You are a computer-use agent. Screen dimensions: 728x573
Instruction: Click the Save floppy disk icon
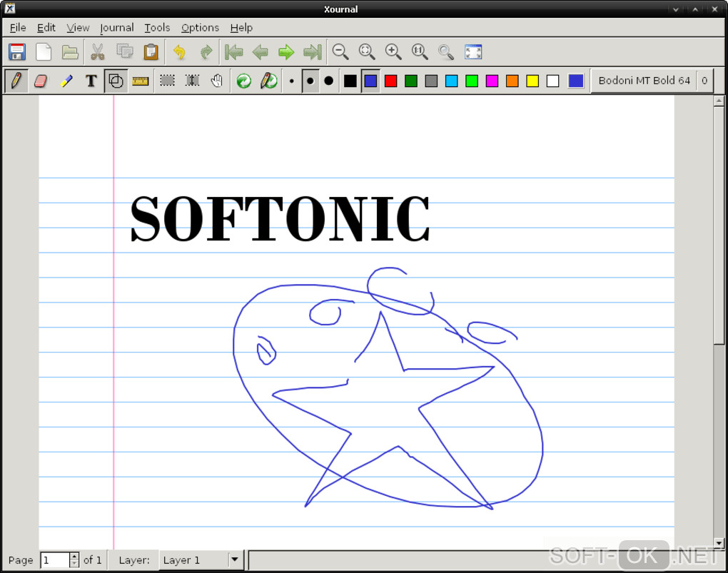17,52
